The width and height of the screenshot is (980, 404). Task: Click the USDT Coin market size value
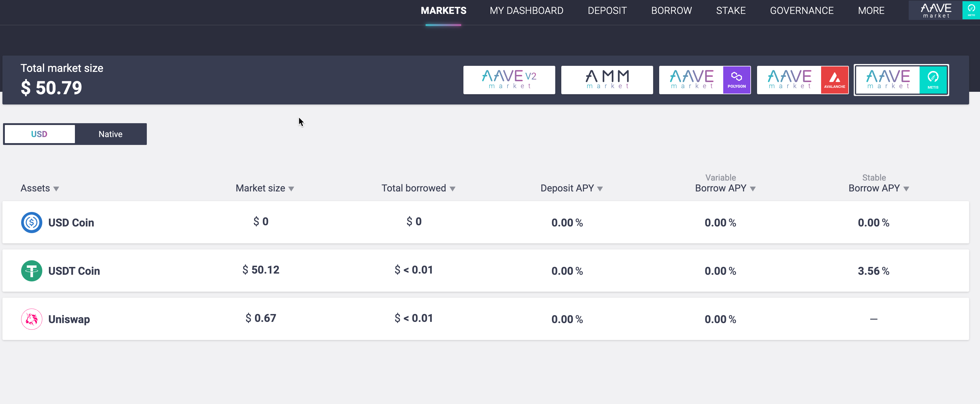point(261,270)
